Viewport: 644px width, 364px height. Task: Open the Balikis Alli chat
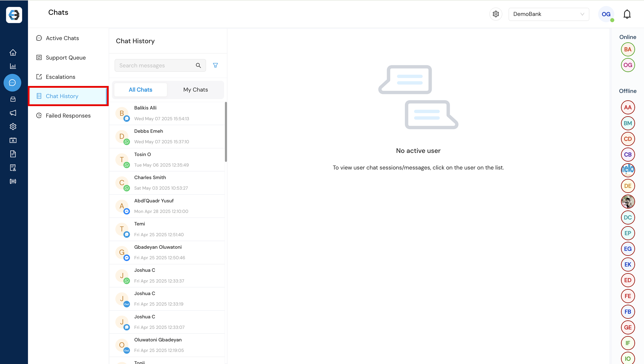click(x=167, y=113)
